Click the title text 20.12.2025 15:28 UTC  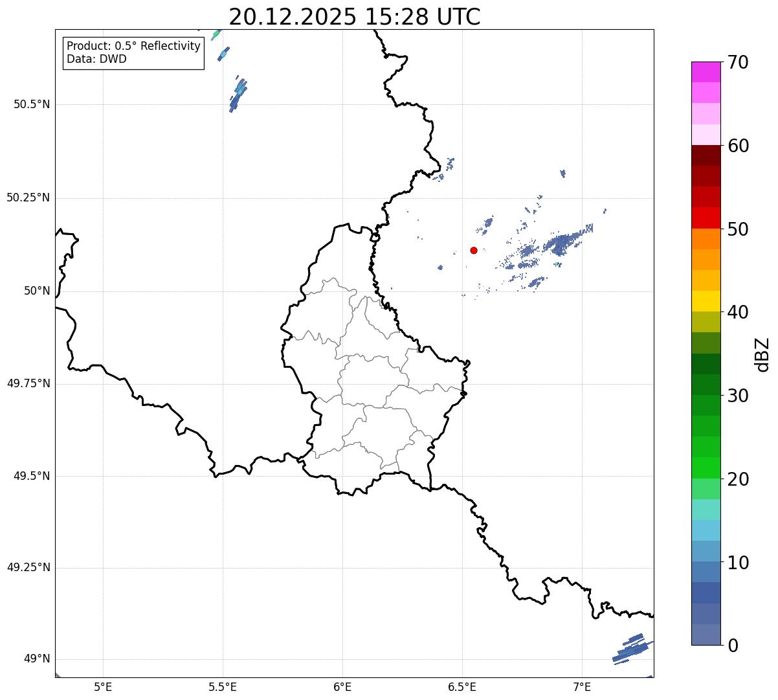tap(355, 17)
